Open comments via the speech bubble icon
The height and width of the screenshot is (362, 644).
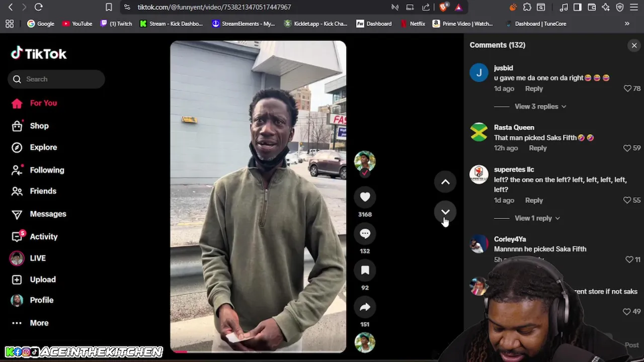(365, 234)
